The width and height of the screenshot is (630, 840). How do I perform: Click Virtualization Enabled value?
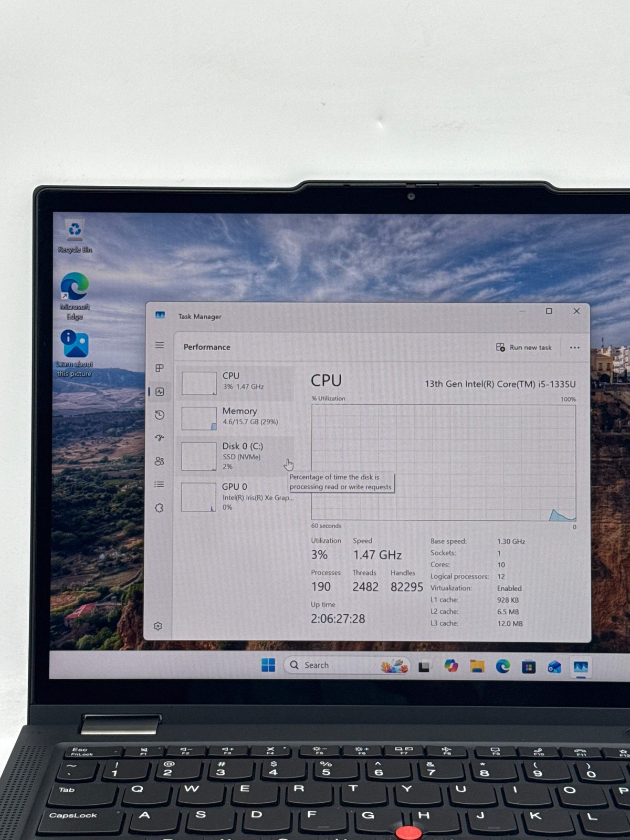tap(509, 589)
